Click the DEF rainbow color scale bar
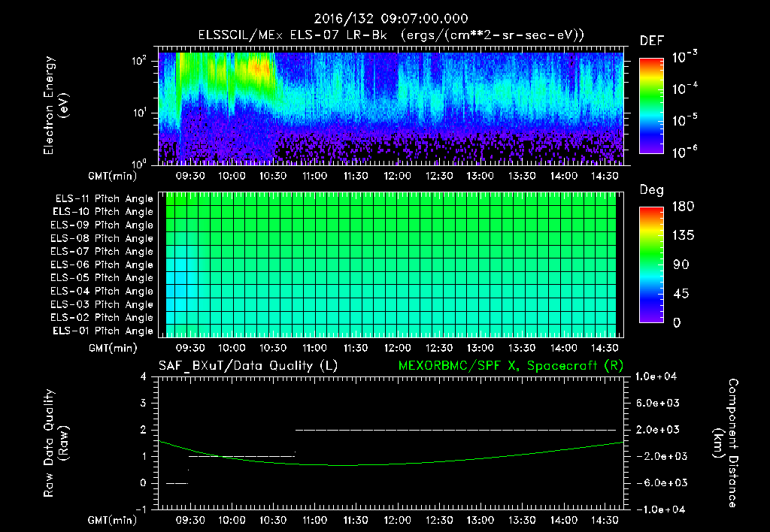Image resolution: width=770 pixels, height=532 pixels. (651, 106)
